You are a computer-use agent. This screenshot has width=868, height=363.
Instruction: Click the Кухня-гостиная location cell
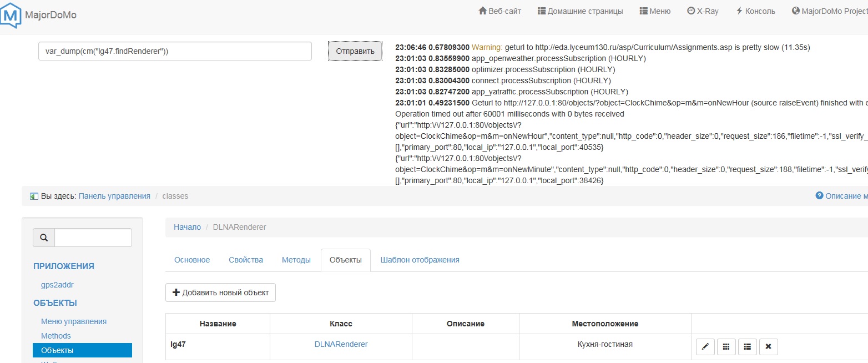click(x=605, y=347)
